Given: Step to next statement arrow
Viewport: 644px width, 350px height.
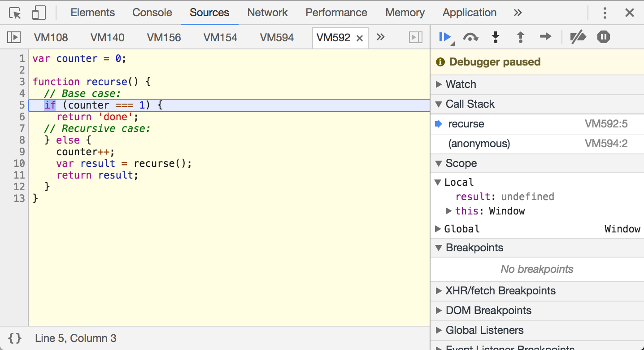Looking at the screenshot, I should click(x=546, y=37).
